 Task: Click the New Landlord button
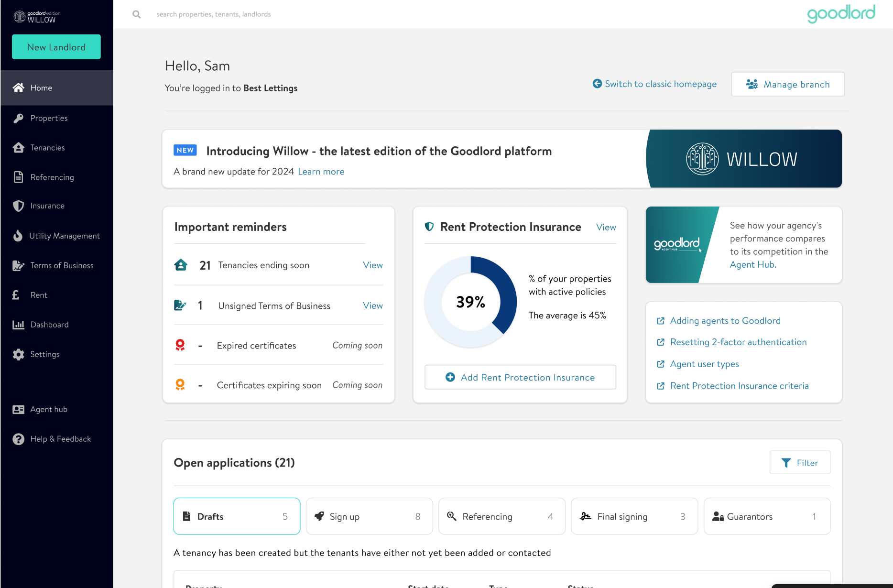point(56,47)
